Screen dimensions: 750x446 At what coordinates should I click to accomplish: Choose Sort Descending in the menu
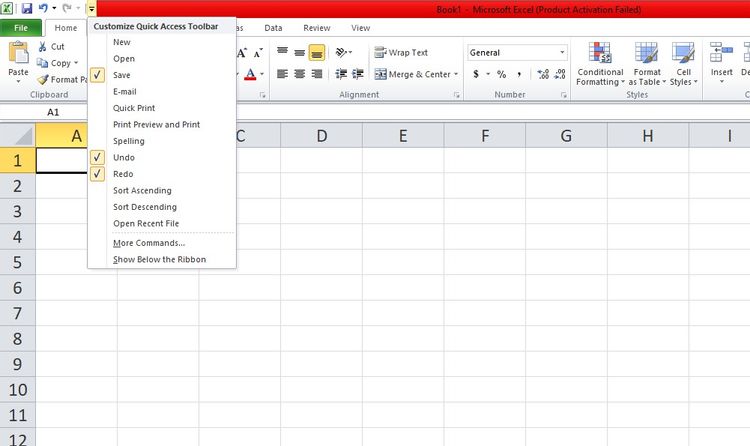pyautogui.click(x=145, y=207)
